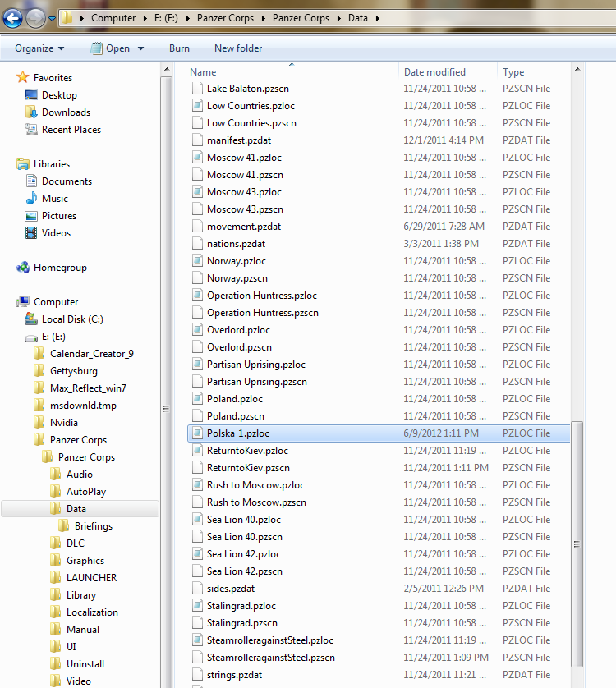Select the Lake Balaton.pzscn file icon
Screen dimensions: 616x688
pyautogui.click(x=197, y=88)
